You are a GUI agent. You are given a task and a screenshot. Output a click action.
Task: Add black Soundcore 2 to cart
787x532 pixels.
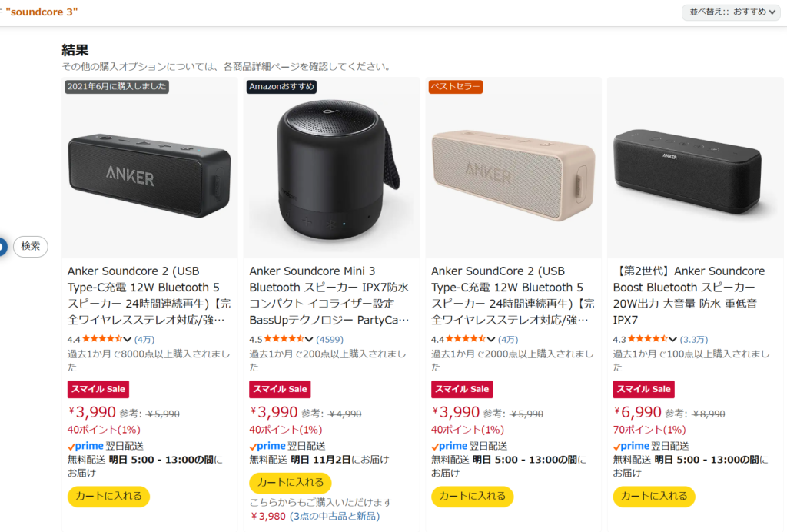(x=108, y=497)
